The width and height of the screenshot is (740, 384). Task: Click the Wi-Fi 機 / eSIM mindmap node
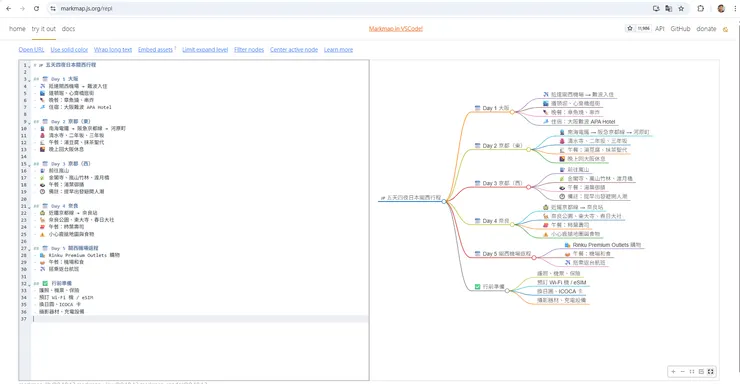pos(561,282)
